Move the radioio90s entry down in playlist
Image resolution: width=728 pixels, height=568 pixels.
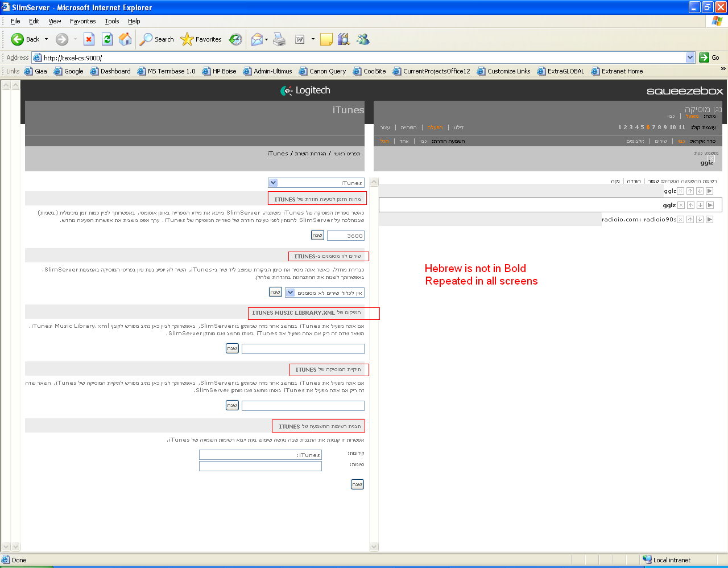pos(700,220)
